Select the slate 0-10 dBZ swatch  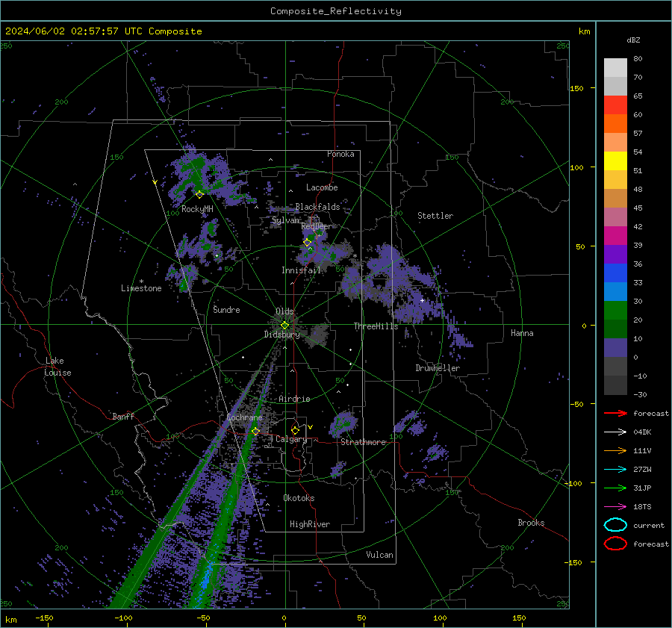pos(615,348)
